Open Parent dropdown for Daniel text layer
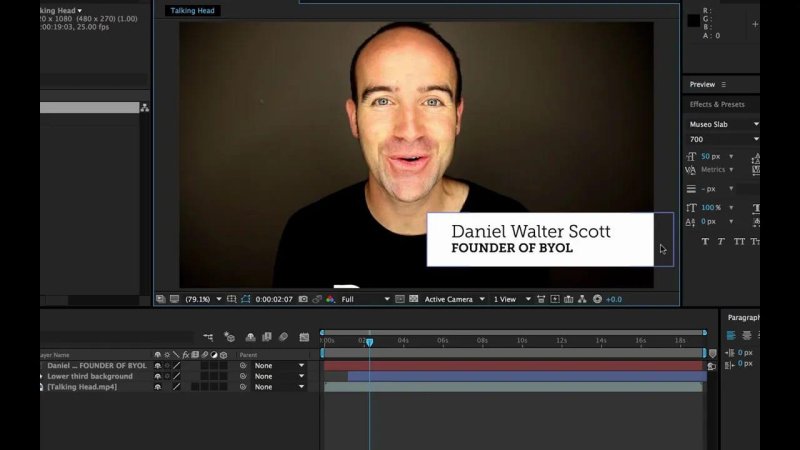The width and height of the screenshot is (800, 450). tap(279, 365)
